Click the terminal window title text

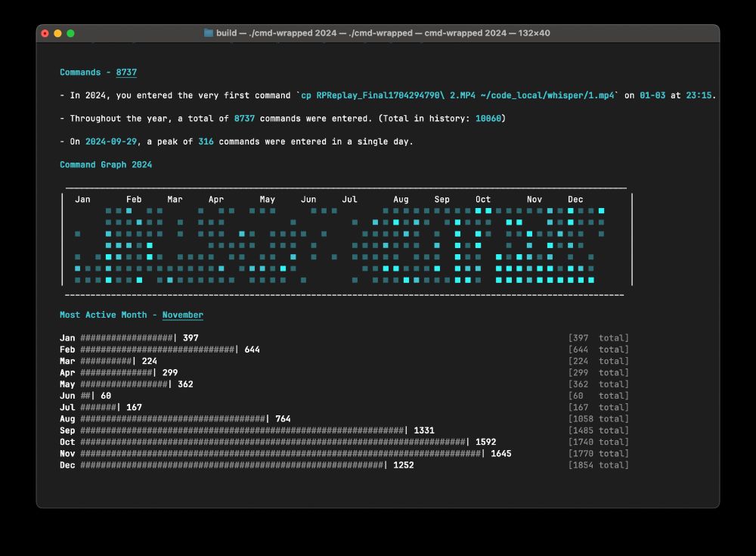(383, 33)
